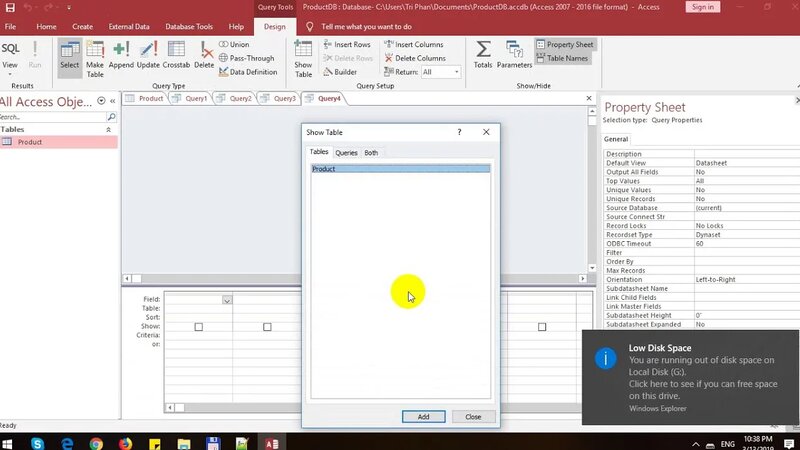Toggle Table Names row display
This screenshot has width=800, height=450.
(562, 58)
